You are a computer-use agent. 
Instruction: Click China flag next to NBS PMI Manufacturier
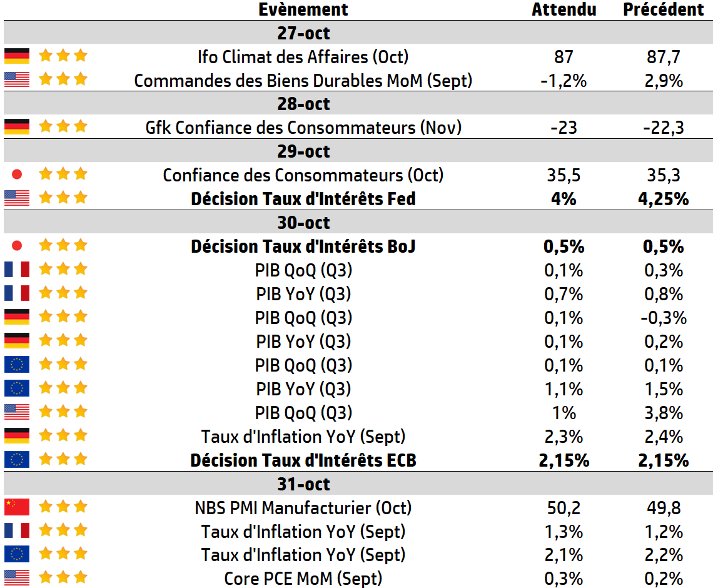17,507
